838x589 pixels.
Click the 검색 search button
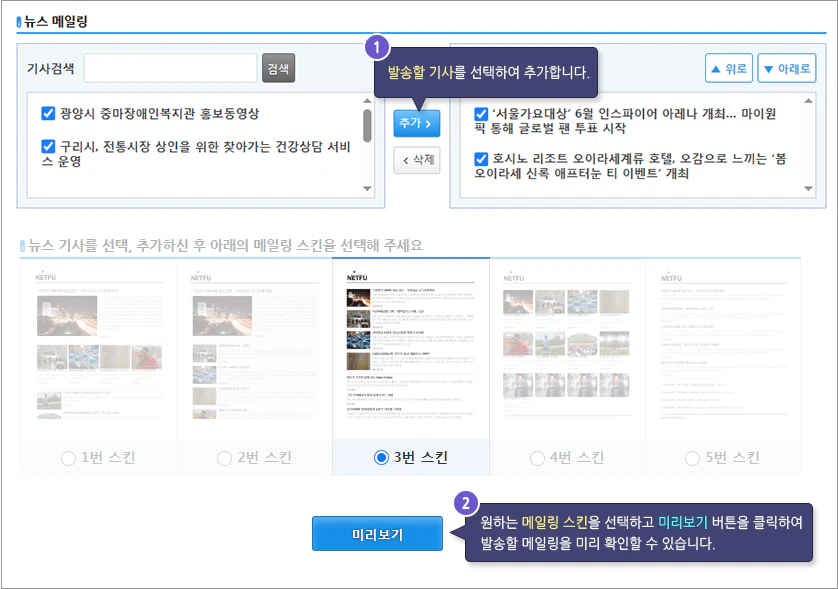(278, 68)
